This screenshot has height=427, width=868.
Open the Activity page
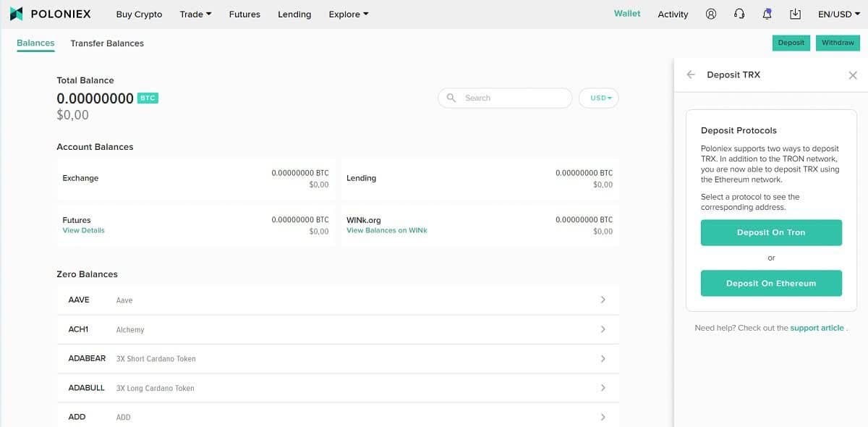673,14
